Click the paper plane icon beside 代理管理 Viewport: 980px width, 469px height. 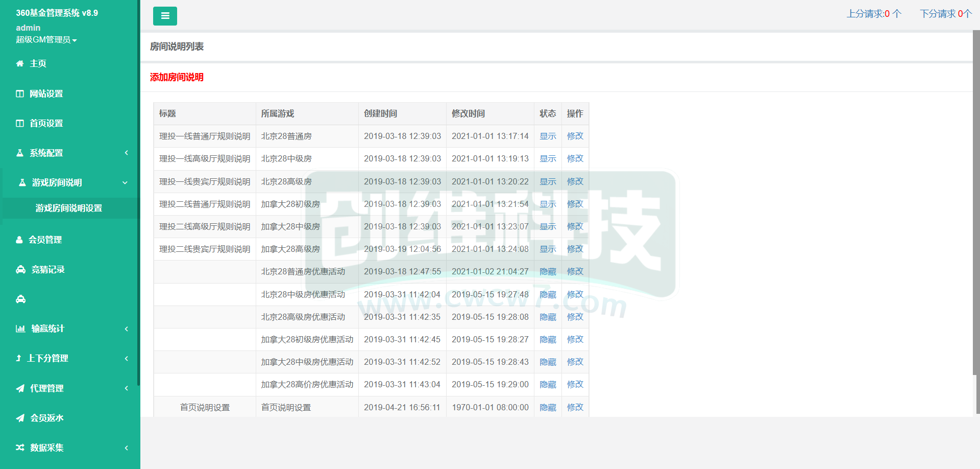click(20, 388)
